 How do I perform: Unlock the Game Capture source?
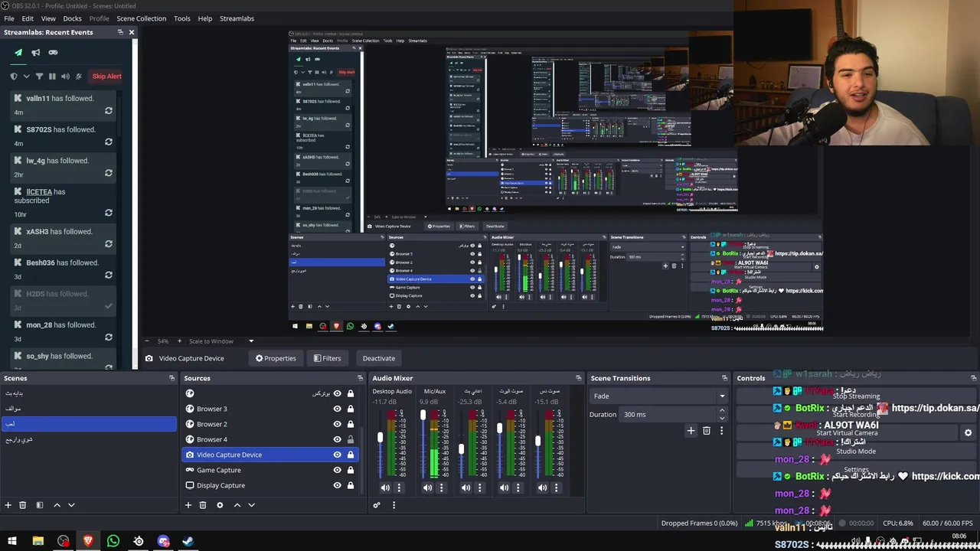point(351,470)
